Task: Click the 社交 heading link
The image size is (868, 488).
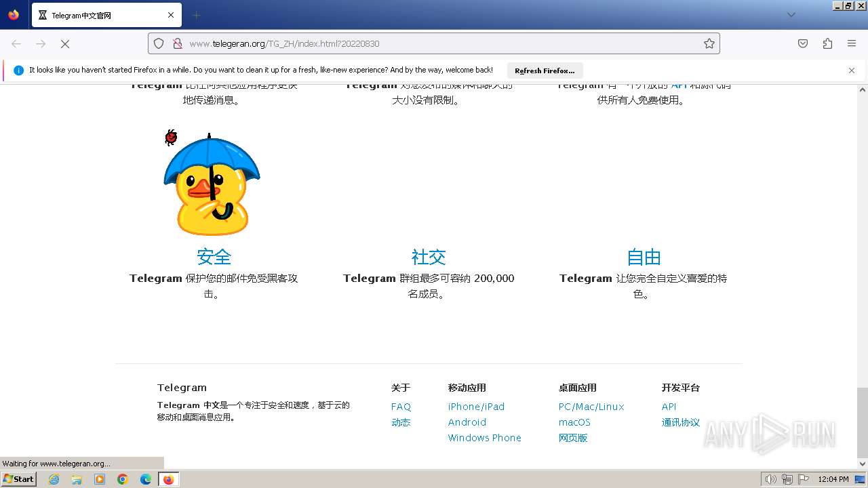Action: click(x=429, y=257)
